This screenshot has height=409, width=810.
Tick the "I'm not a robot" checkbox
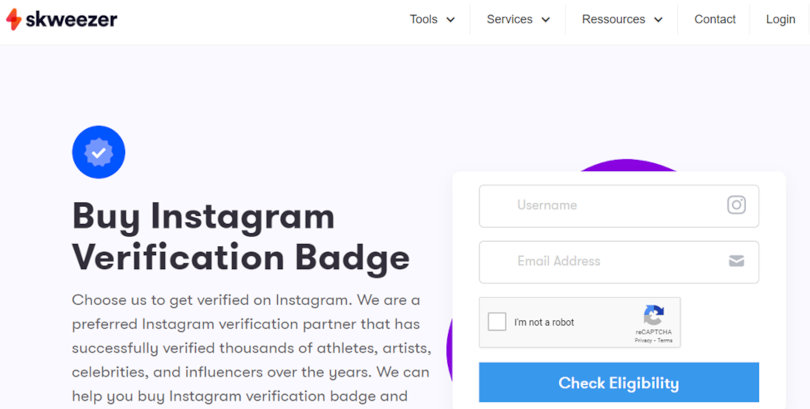coord(497,322)
